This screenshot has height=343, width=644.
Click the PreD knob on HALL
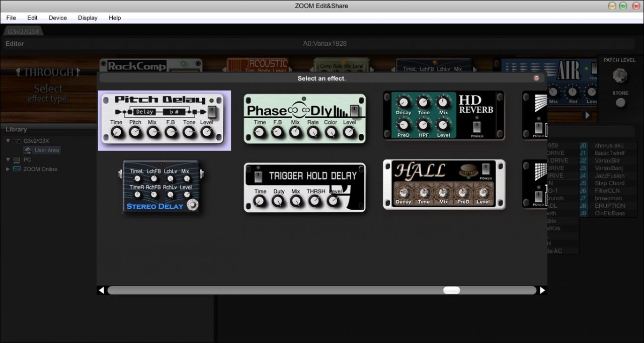[x=463, y=193]
